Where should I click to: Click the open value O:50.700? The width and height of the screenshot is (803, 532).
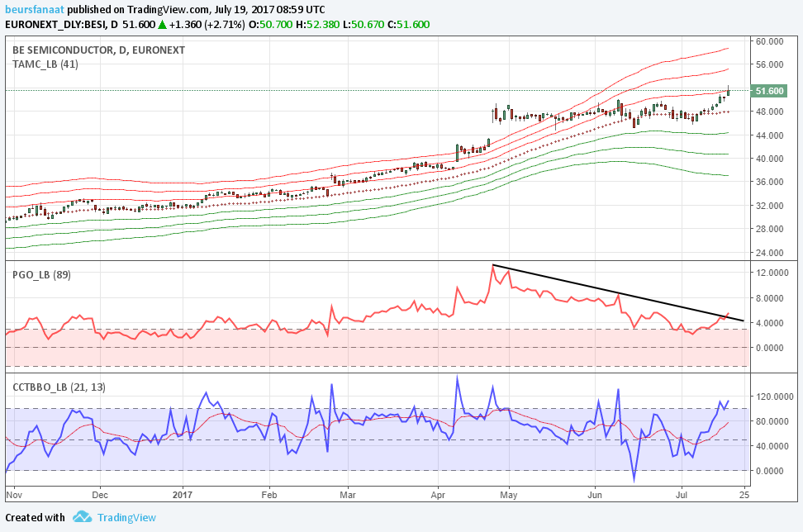coord(270,25)
